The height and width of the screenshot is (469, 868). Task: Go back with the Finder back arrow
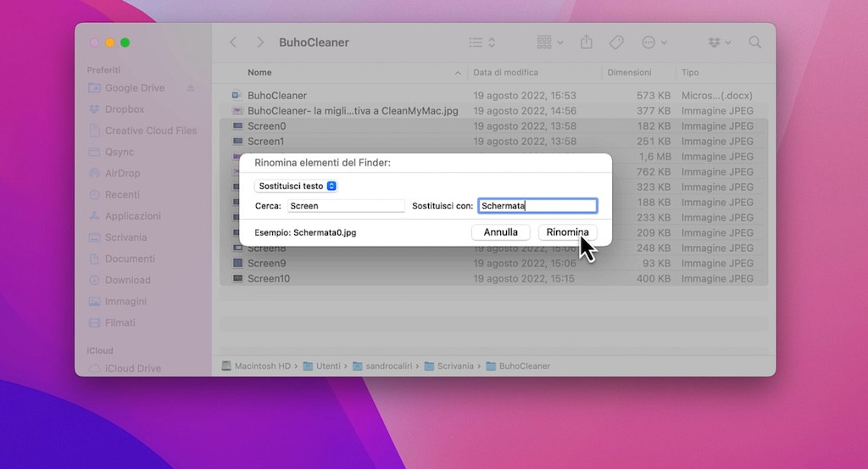[233, 42]
